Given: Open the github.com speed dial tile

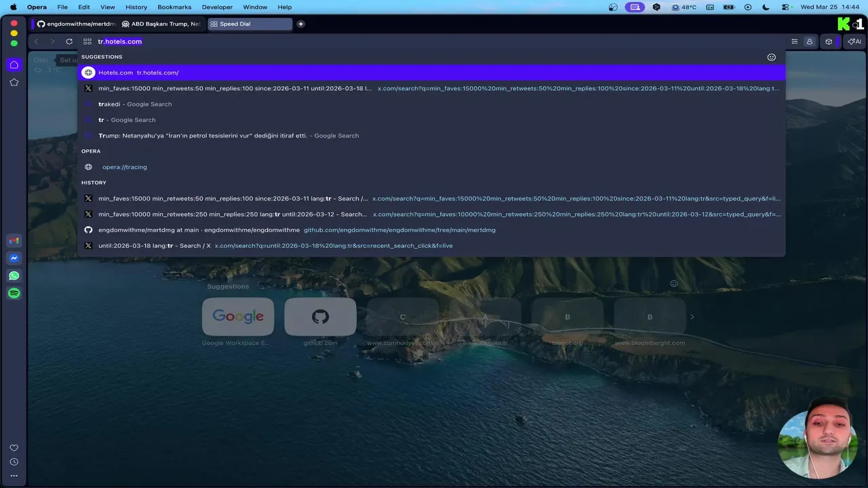Looking at the screenshot, I should [320, 317].
